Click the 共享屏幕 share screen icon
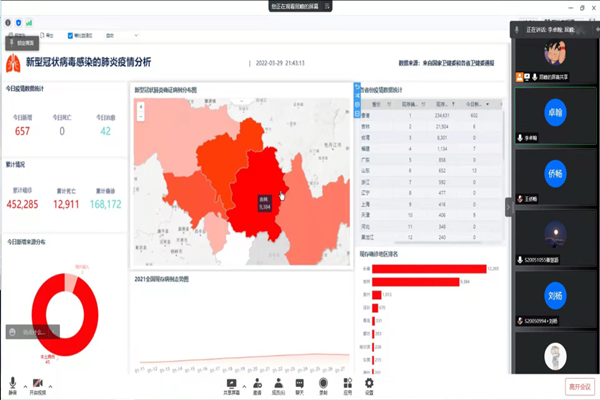Screen dimensions: 600x400 coord(232,384)
